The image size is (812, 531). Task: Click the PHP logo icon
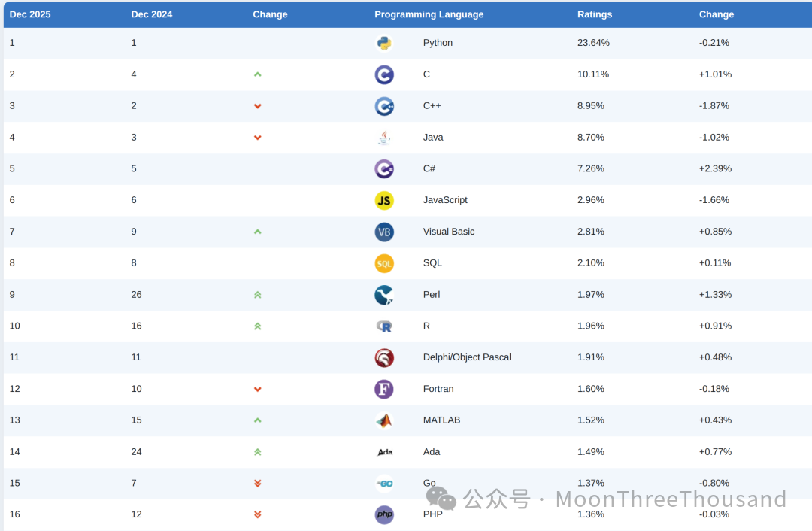click(x=384, y=515)
